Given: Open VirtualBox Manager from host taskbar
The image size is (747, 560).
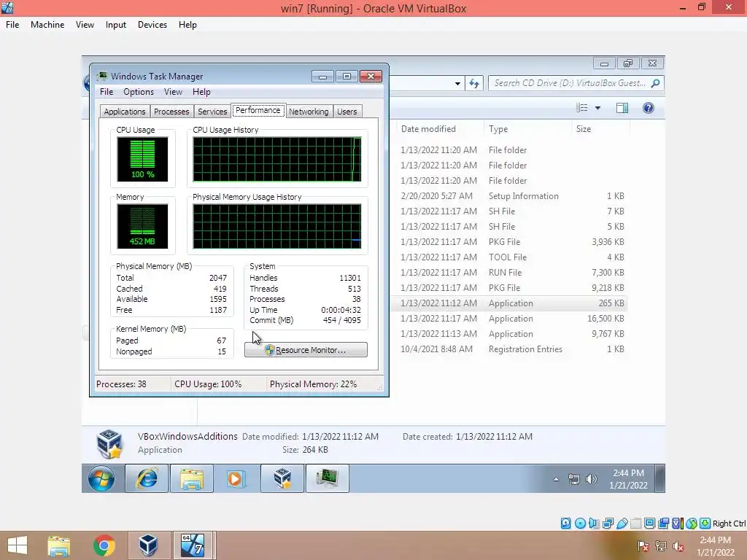Looking at the screenshot, I should (148, 545).
